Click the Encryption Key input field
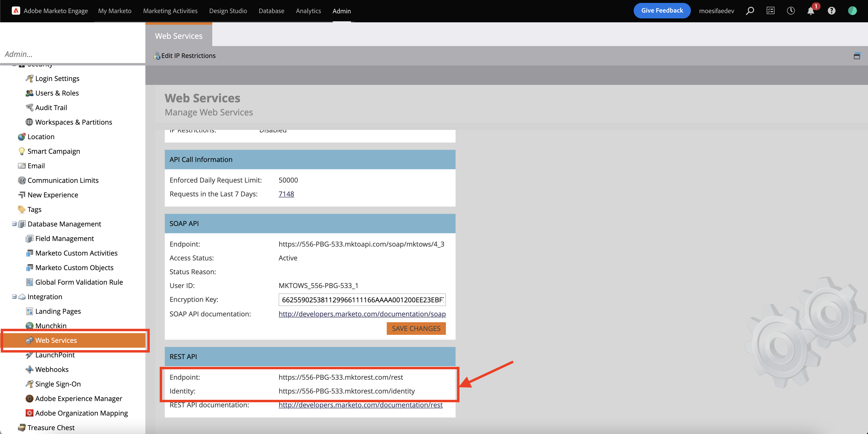This screenshot has width=868, height=434. click(x=362, y=300)
